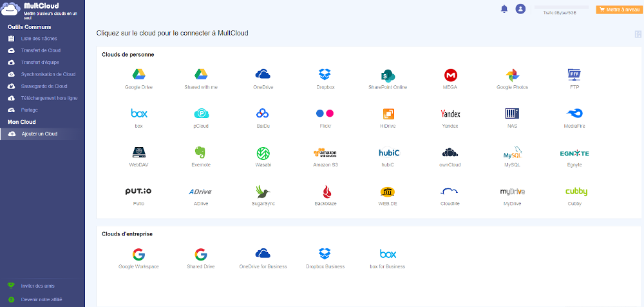Image resolution: width=644 pixels, height=307 pixels.
Task: Connect hubiC cloud
Action: click(x=388, y=157)
